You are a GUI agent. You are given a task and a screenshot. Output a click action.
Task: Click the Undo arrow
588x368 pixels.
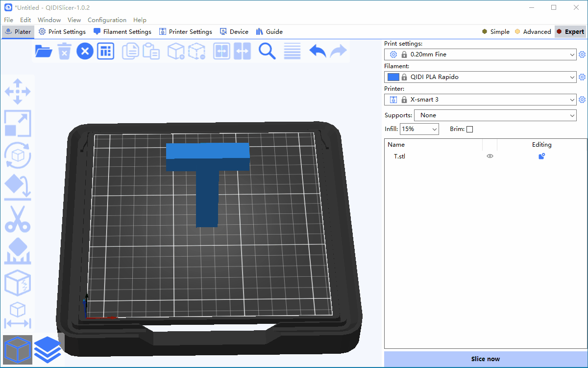318,51
